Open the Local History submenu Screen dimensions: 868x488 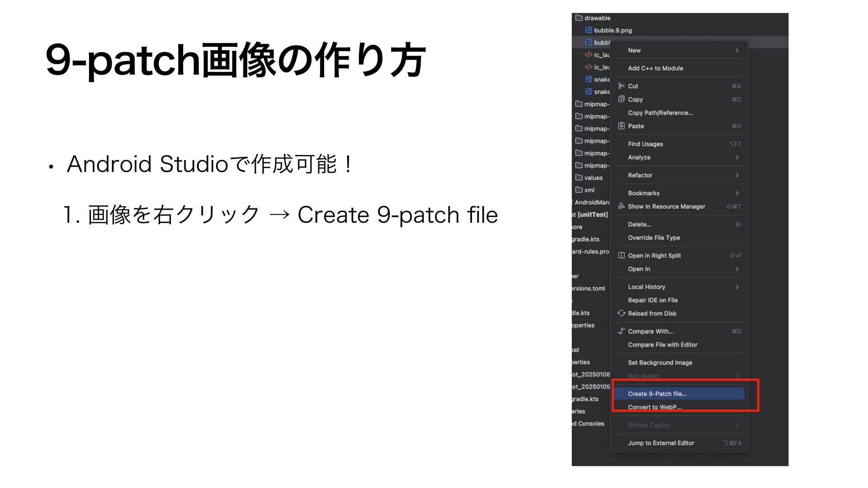tap(737, 287)
